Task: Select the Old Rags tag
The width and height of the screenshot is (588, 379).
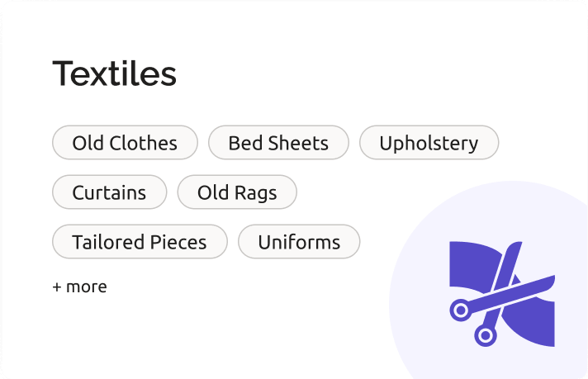Action: coord(237,192)
